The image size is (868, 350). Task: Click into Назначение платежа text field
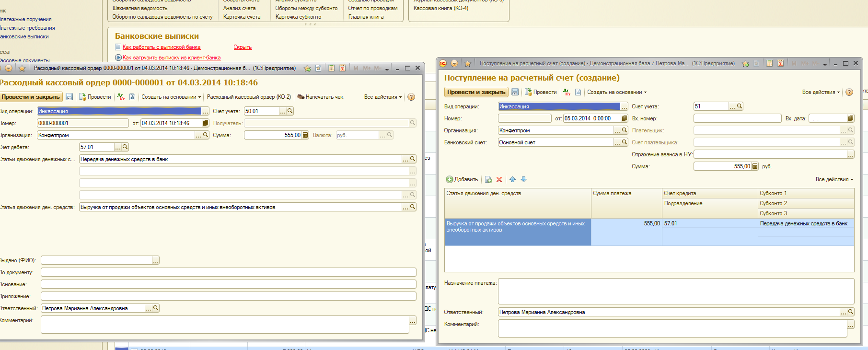point(676,291)
